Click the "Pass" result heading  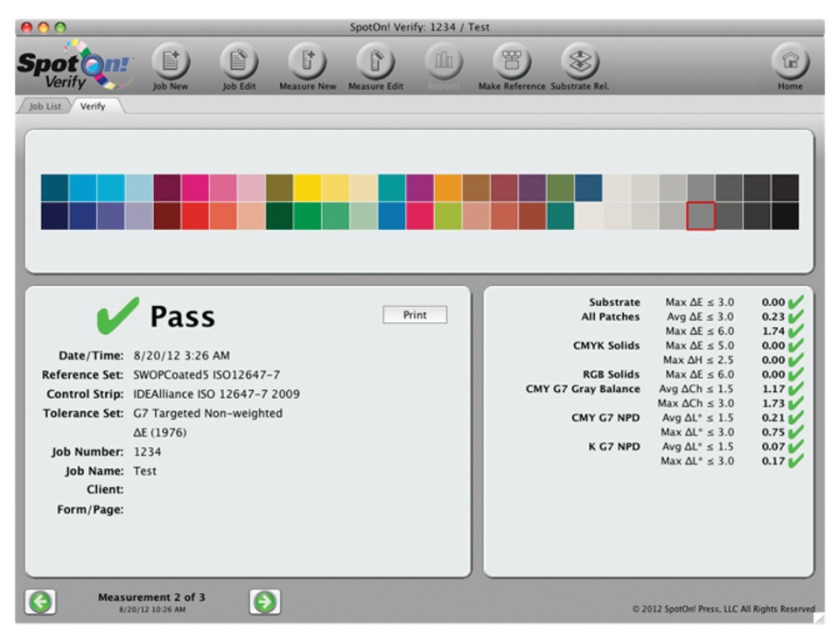pyautogui.click(x=183, y=317)
